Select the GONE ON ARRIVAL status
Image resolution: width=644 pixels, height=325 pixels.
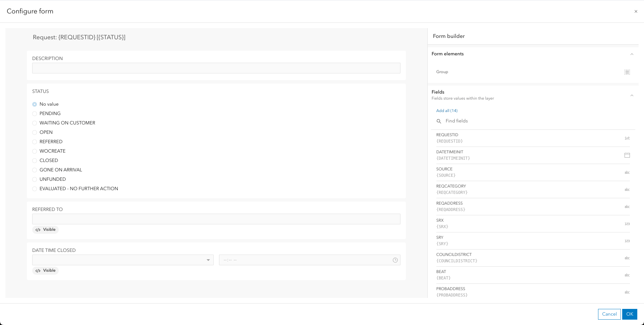[35, 170]
